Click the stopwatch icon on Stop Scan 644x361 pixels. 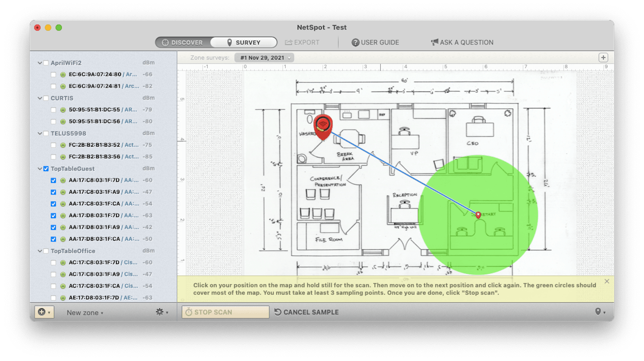tap(190, 312)
